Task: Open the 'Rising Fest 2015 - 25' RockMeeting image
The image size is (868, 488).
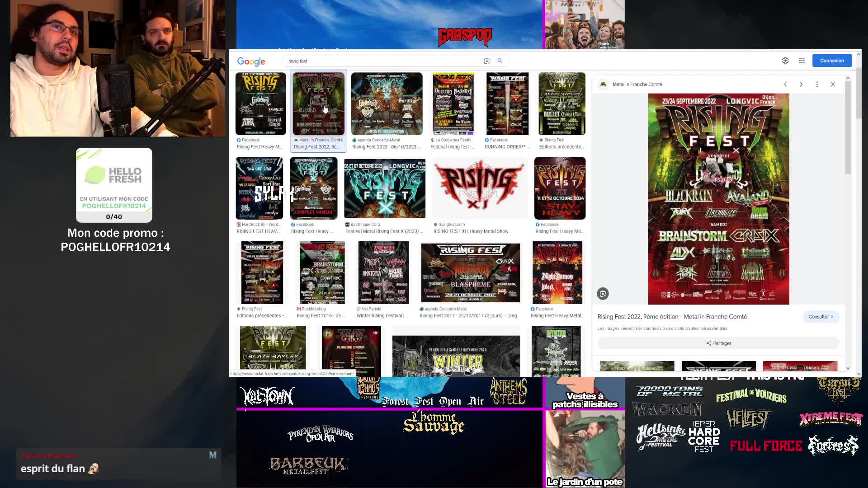Action: (x=322, y=272)
